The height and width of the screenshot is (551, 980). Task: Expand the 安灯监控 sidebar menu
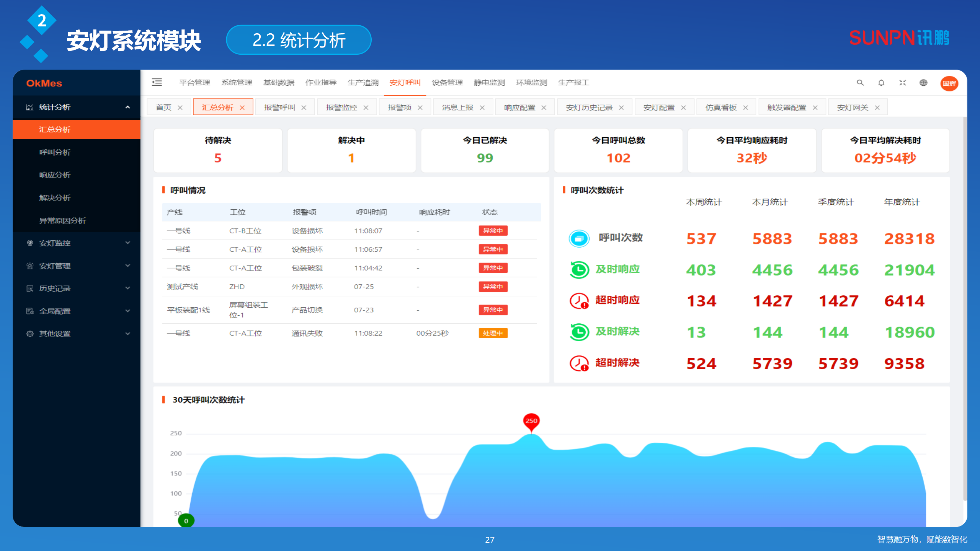tap(127, 243)
